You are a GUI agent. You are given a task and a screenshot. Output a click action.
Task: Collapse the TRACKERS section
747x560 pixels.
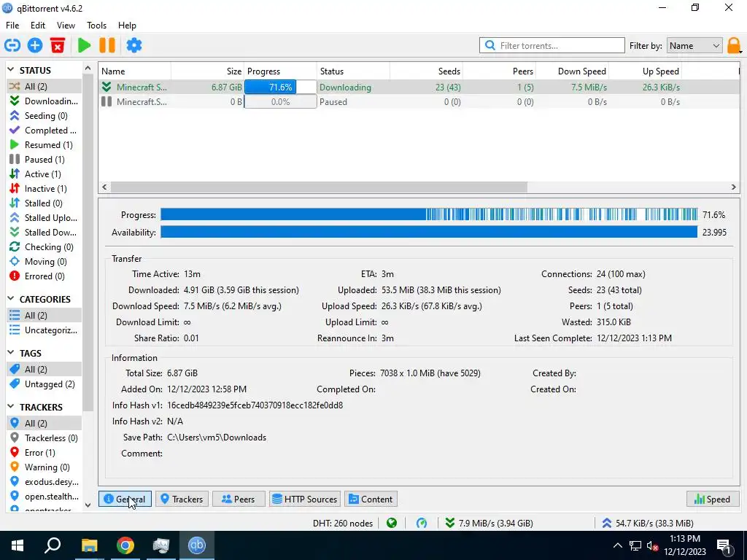click(10, 407)
